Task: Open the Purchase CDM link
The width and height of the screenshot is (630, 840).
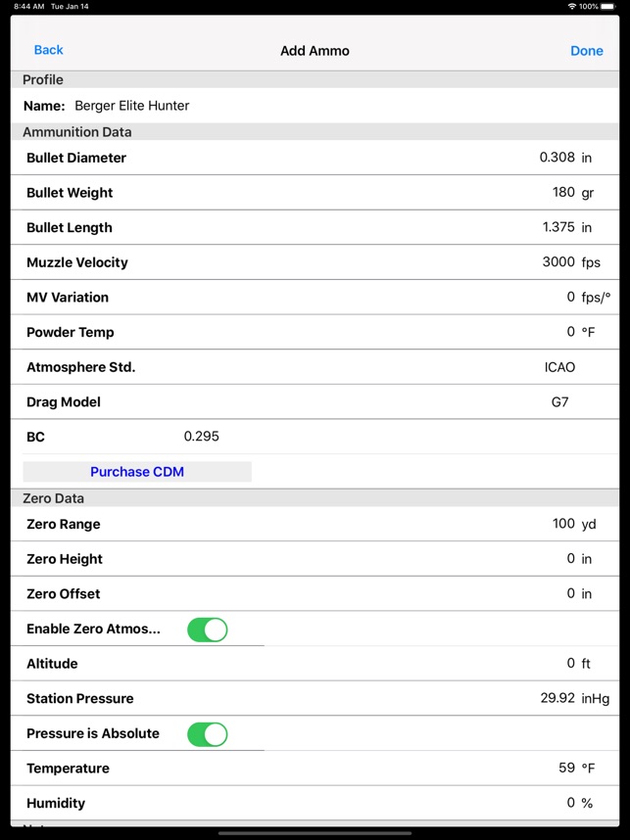Action: [x=137, y=472]
